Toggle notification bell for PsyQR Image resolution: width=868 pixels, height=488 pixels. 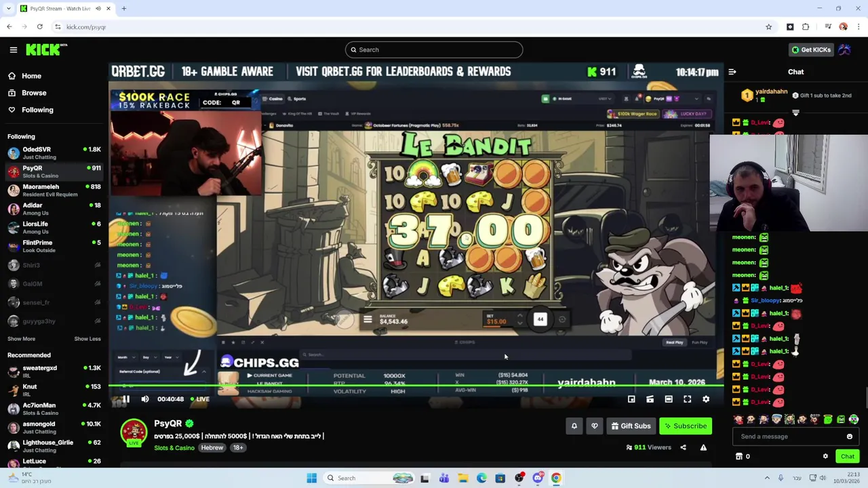(x=574, y=426)
